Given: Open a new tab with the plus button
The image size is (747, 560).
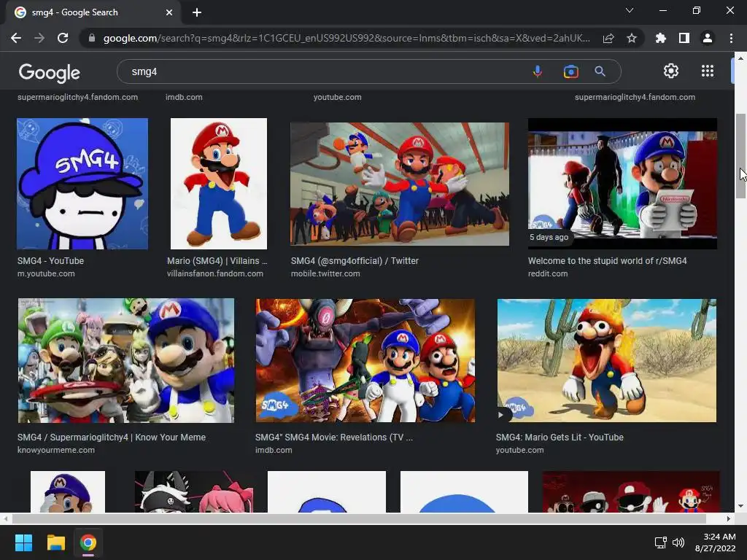Looking at the screenshot, I should point(197,12).
